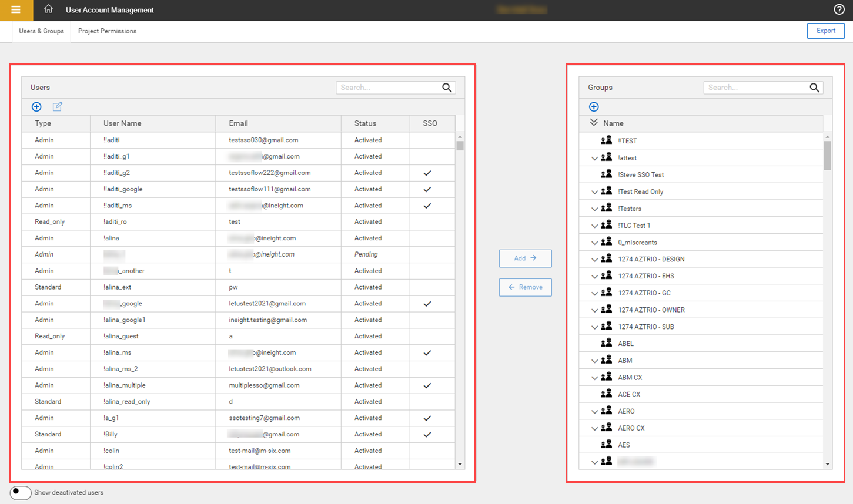Select the !!TEST group icon

606,140
